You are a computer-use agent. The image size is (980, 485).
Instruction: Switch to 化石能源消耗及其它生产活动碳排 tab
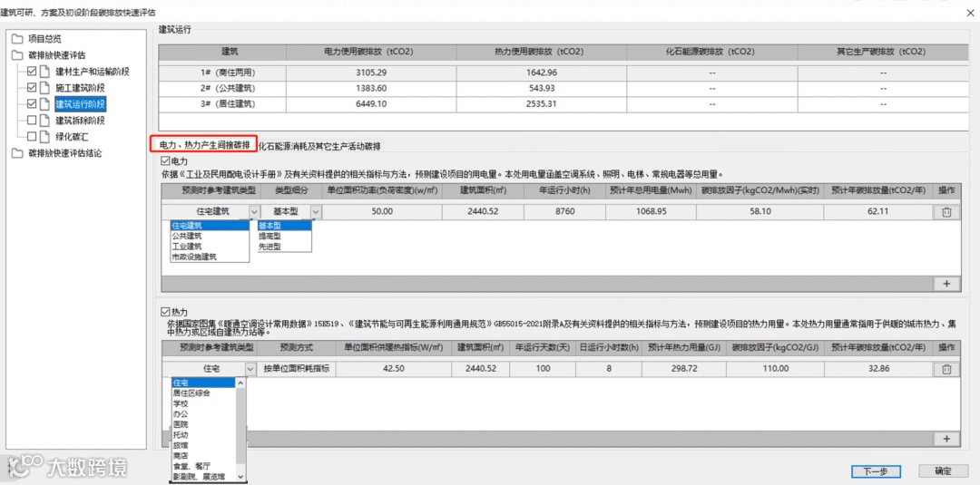[x=320, y=146]
